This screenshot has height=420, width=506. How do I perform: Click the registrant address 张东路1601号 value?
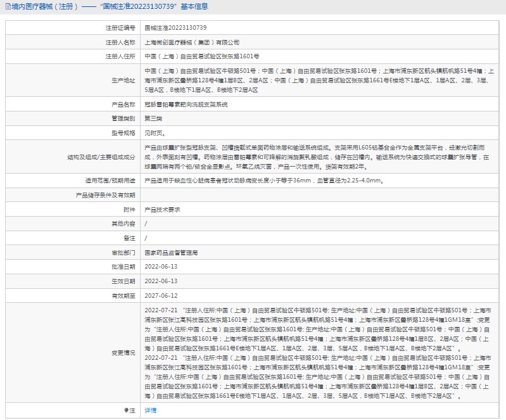click(x=202, y=56)
